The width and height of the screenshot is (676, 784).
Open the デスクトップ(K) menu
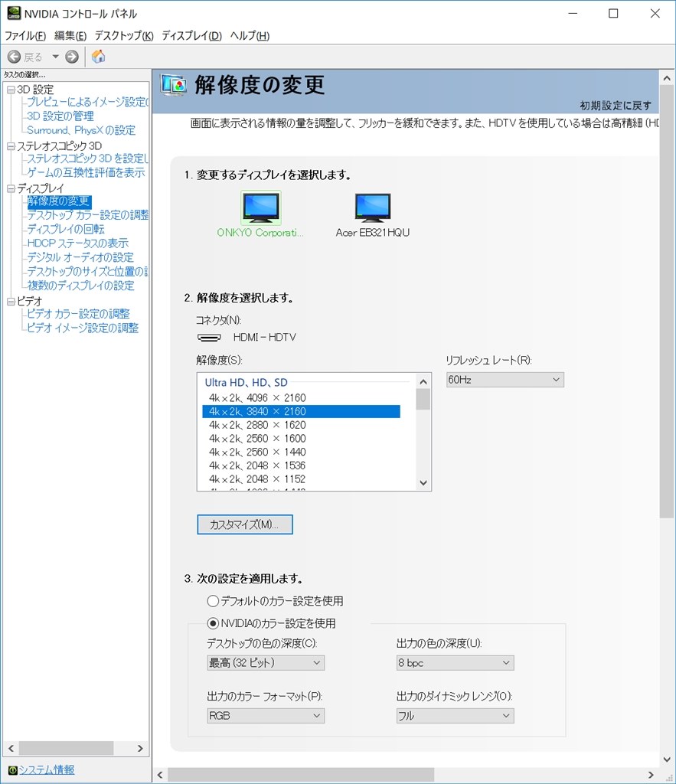(124, 35)
